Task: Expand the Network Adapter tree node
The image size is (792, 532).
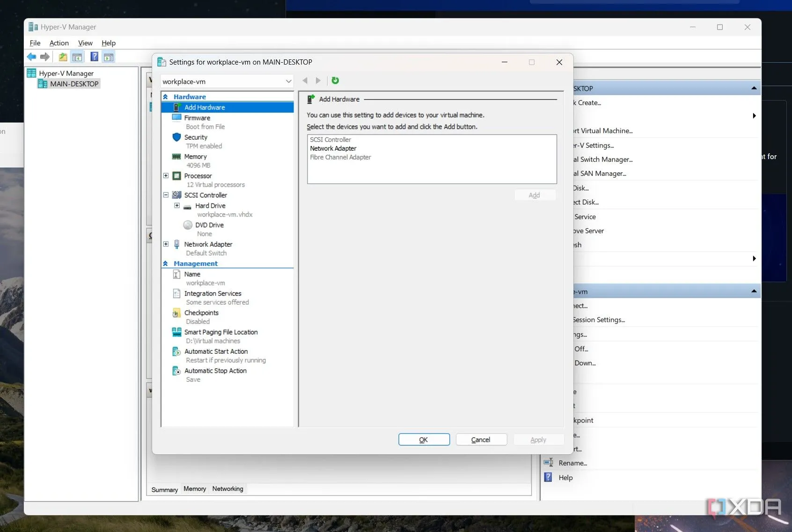Action: pyautogui.click(x=165, y=244)
